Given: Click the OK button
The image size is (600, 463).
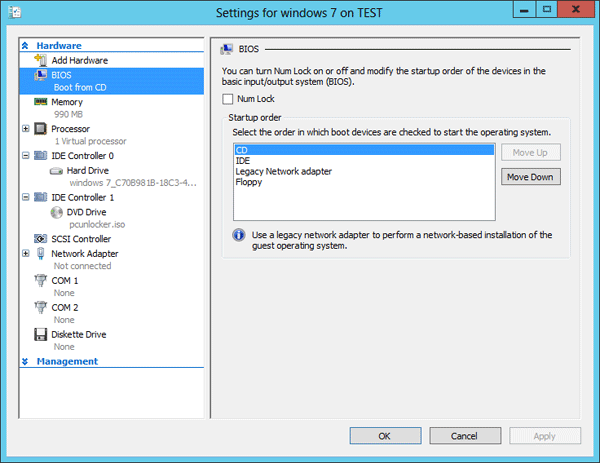Looking at the screenshot, I should tap(384, 436).
